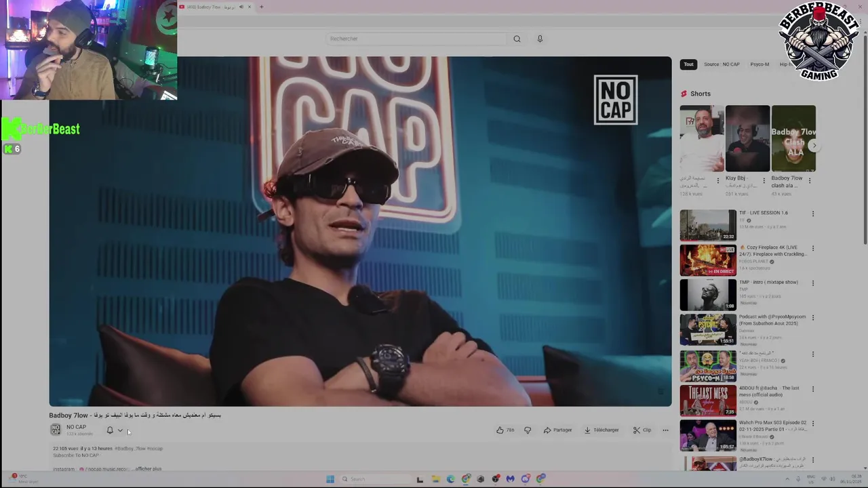Viewport: 868px width, 488px height.
Task: Open Wahch Pro Max S03 Episode 02 title
Action: pyautogui.click(x=772, y=426)
